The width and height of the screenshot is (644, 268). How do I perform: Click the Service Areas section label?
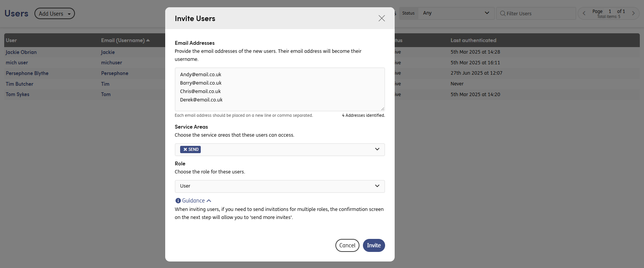191,127
